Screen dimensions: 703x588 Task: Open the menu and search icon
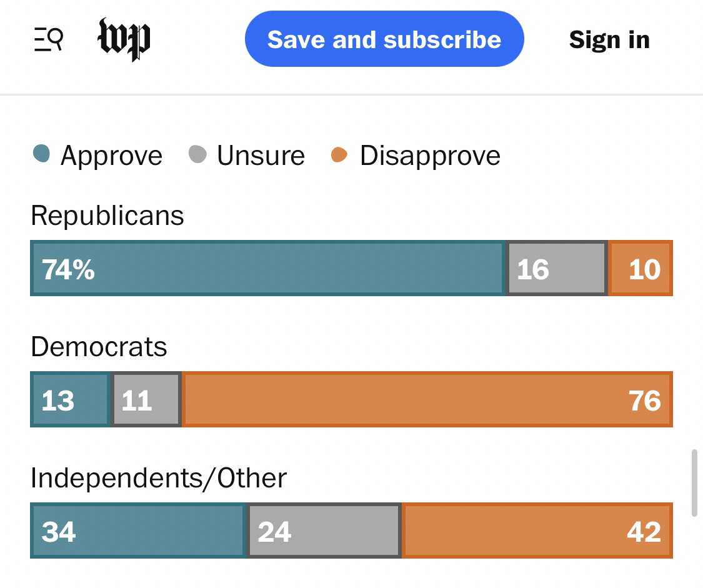click(x=48, y=40)
